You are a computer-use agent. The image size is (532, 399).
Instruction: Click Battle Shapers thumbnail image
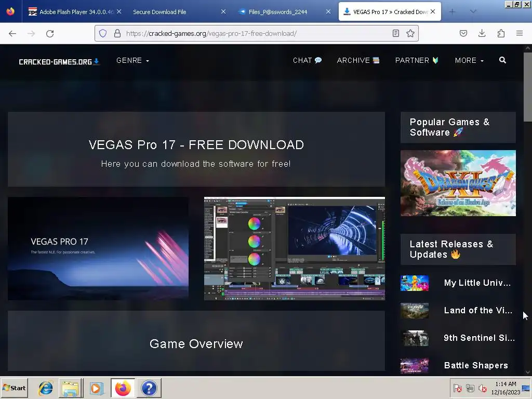click(414, 366)
